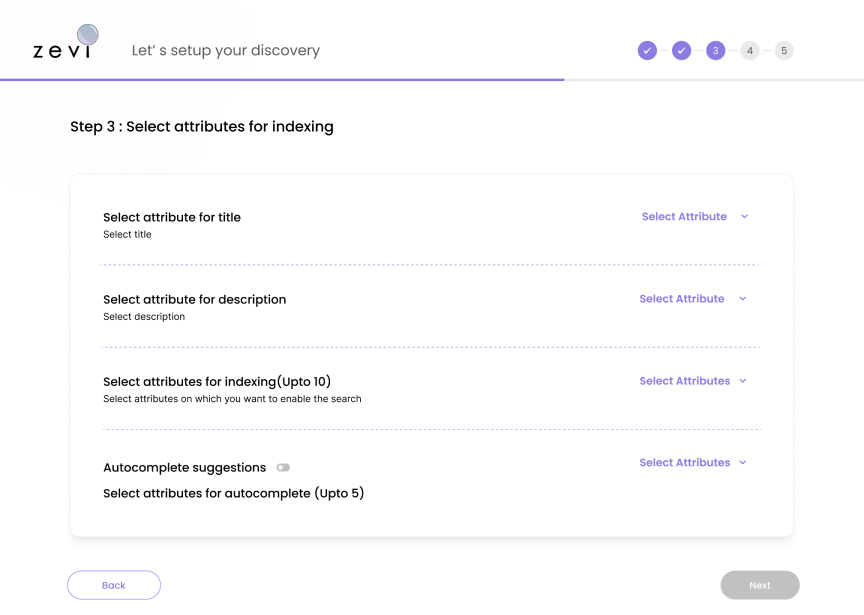Viewport: 864px width, 615px height.
Task: Click the Autocomplete suggestions label
Action: [x=185, y=468]
